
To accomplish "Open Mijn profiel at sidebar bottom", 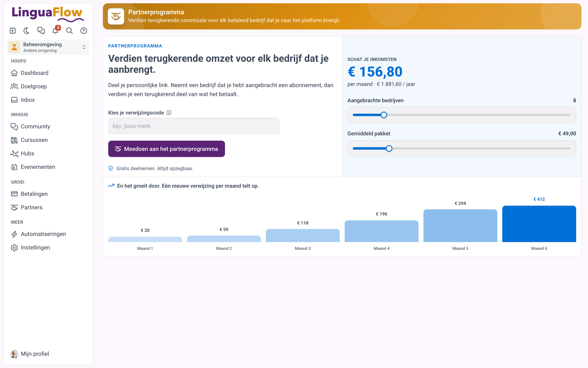I will tap(48, 354).
